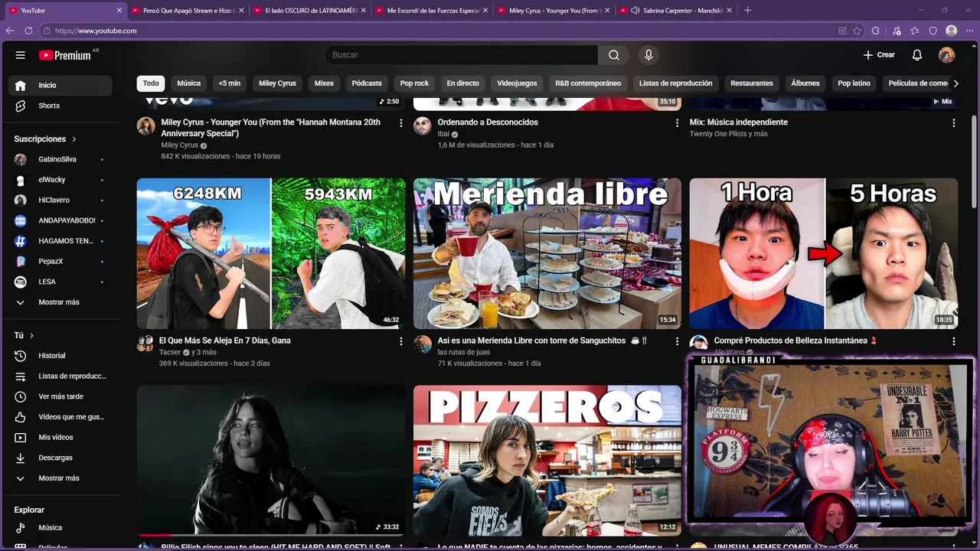Open the HiClavero subscription channel
Screen dimensions: 980x551
(x=60, y=200)
